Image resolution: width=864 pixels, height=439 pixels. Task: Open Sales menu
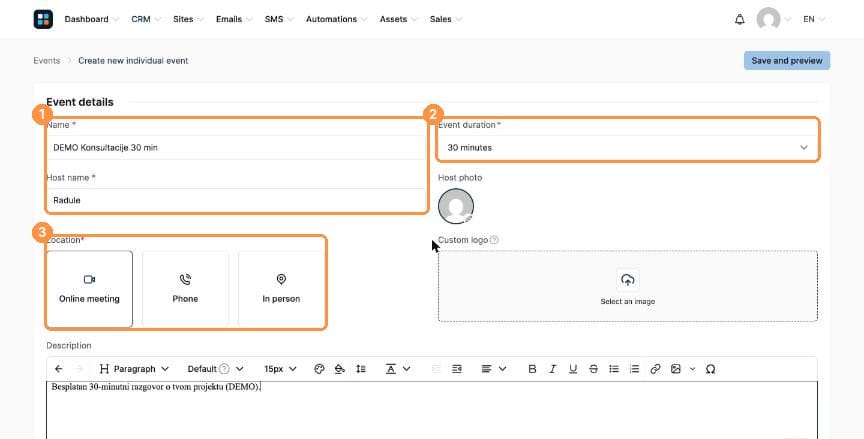pos(446,19)
